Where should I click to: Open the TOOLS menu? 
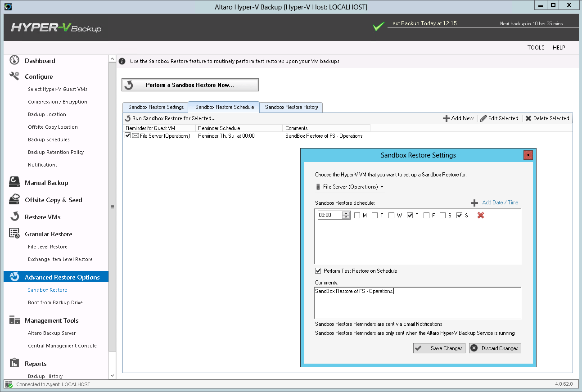[536, 48]
